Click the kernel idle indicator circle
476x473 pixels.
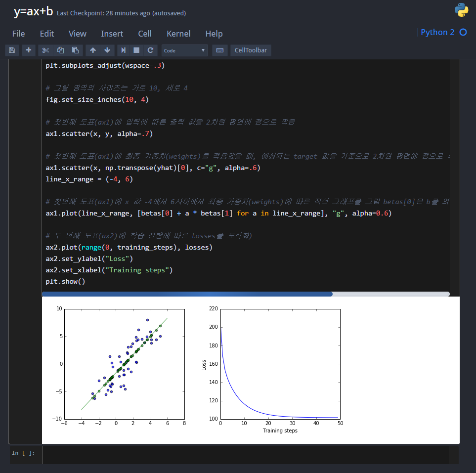pyautogui.click(x=463, y=32)
